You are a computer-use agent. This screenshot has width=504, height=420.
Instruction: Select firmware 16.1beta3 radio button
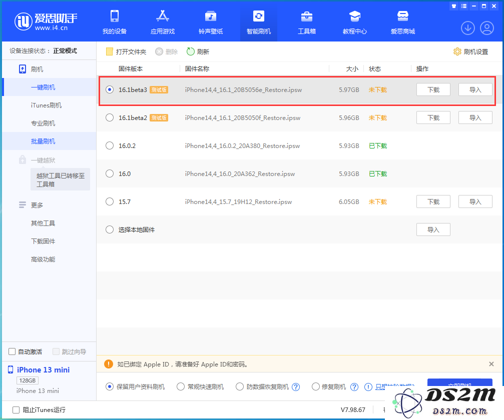click(x=110, y=89)
